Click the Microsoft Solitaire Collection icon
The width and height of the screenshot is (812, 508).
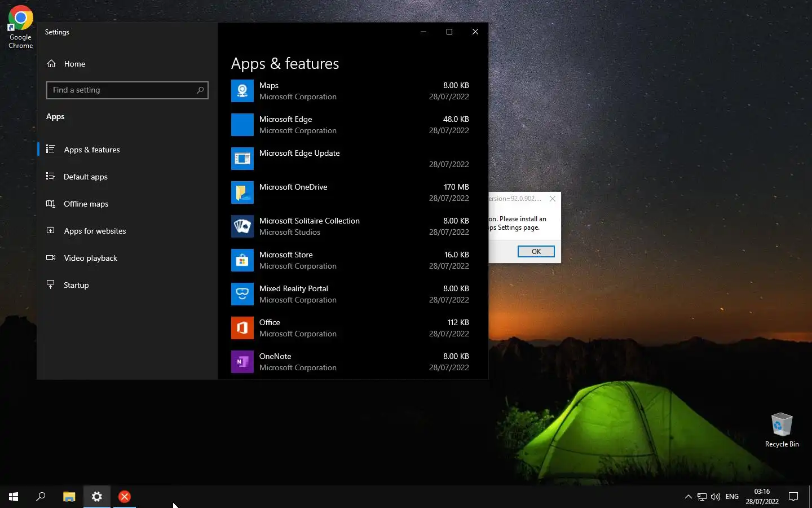(242, 226)
